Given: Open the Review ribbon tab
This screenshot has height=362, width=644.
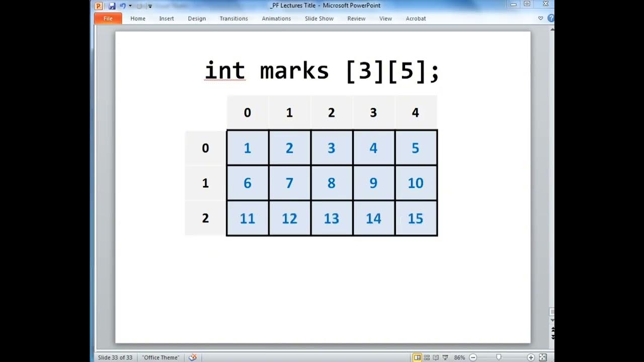Looking at the screenshot, I should pyautogui.click(x=356, y=19).
